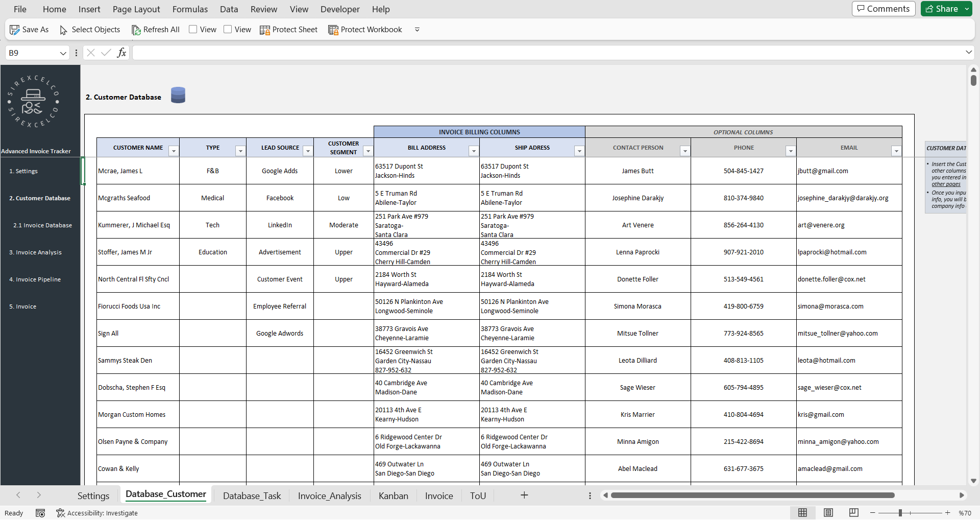The width and height of the screenshot is (980, 520).
Task: Open the Insert ribbon tab
Action: tap(89, 9)
